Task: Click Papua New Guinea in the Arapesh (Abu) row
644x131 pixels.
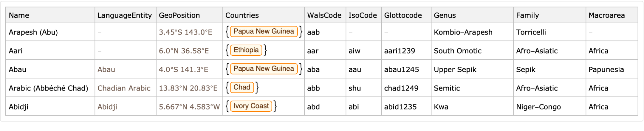Action: [264, 32]
